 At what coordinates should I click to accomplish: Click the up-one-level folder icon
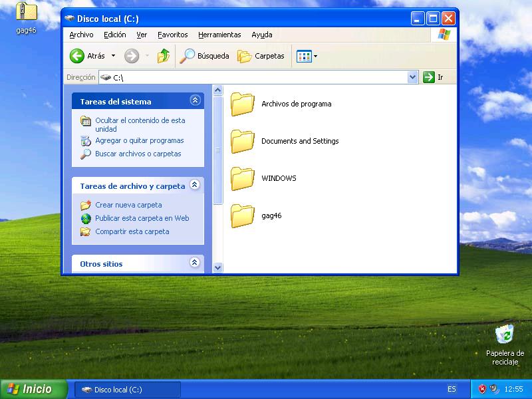pyautogui.click(x=164, y=57)
